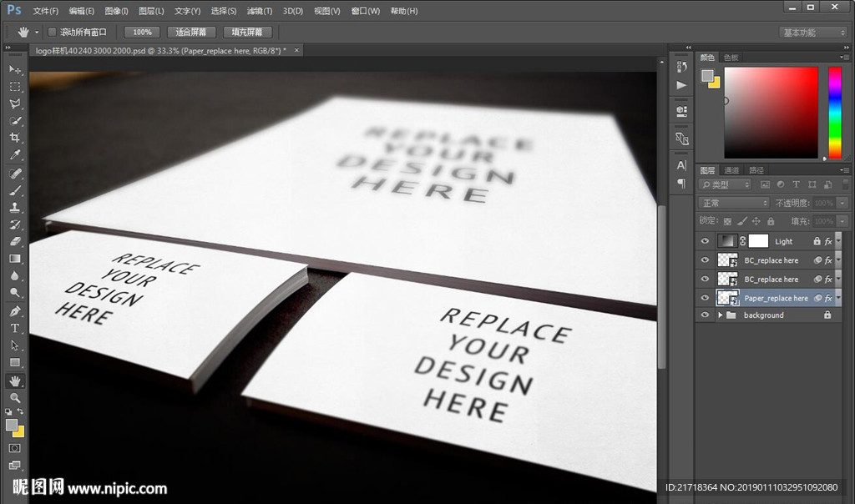Click the foreground color swatch in the toolbox
855x504 pixels.
[x=12, y=425]
